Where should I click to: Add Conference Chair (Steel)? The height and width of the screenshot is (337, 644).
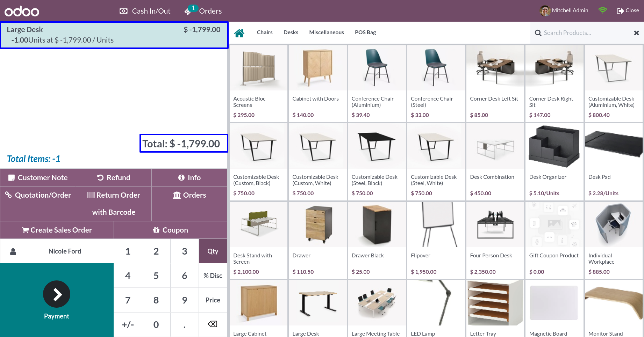[x=436, y=83]
